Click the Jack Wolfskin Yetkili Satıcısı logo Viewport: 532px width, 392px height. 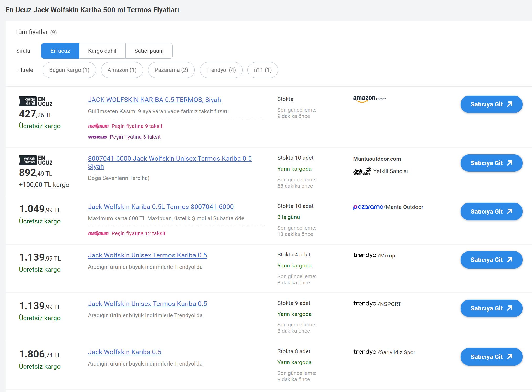click(362, 171)
